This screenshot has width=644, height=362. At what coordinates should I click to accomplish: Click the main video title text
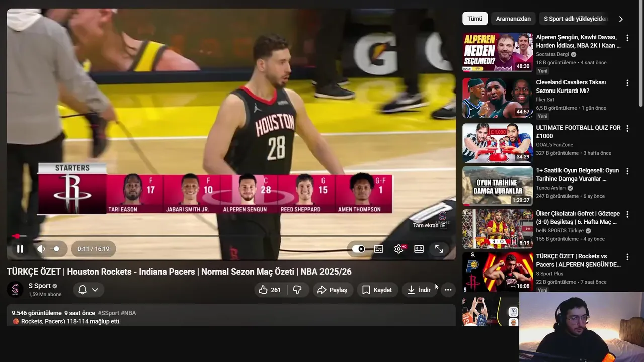click(179, 271)
